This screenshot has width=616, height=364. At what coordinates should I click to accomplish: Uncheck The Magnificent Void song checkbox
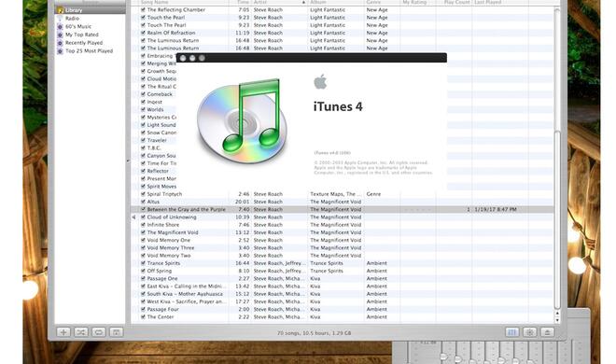pyautogui.click(x=143, y=232)
